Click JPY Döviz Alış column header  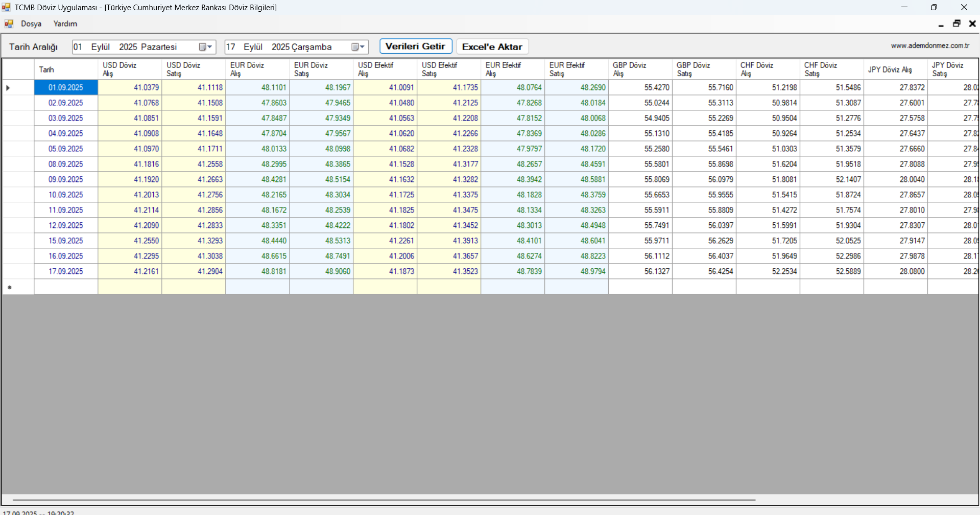coord(896,69)
